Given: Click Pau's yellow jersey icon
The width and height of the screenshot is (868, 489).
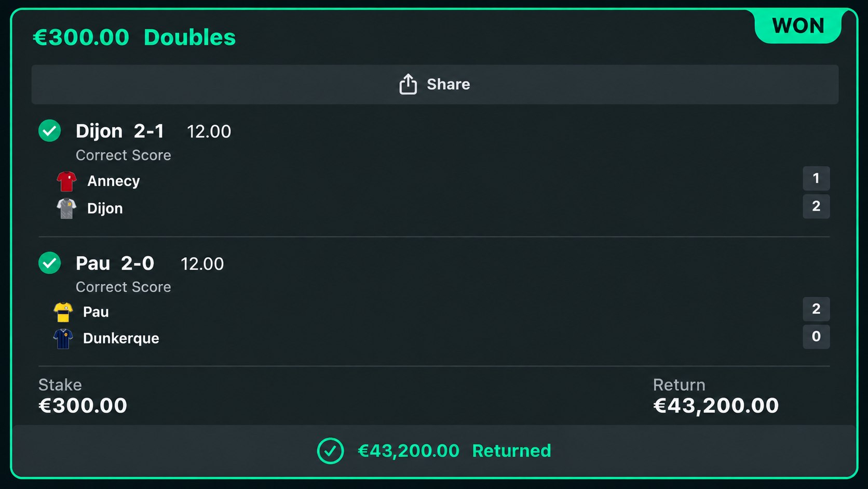Looking at the screenshot, I should (x=63, y=312).
